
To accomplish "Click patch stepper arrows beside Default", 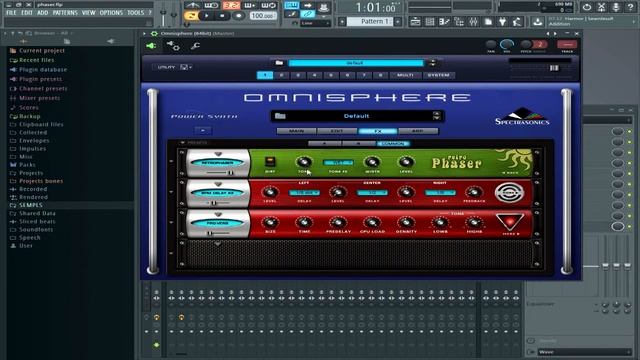I will tap(436, 116).
